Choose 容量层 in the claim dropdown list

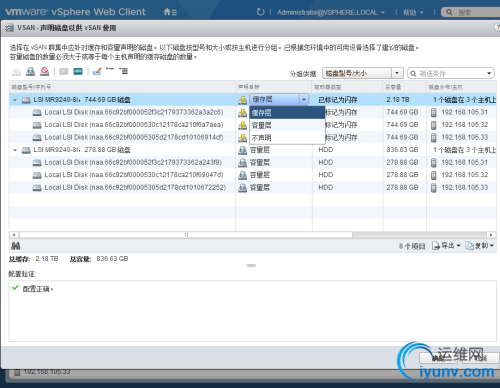pos(287,125)
